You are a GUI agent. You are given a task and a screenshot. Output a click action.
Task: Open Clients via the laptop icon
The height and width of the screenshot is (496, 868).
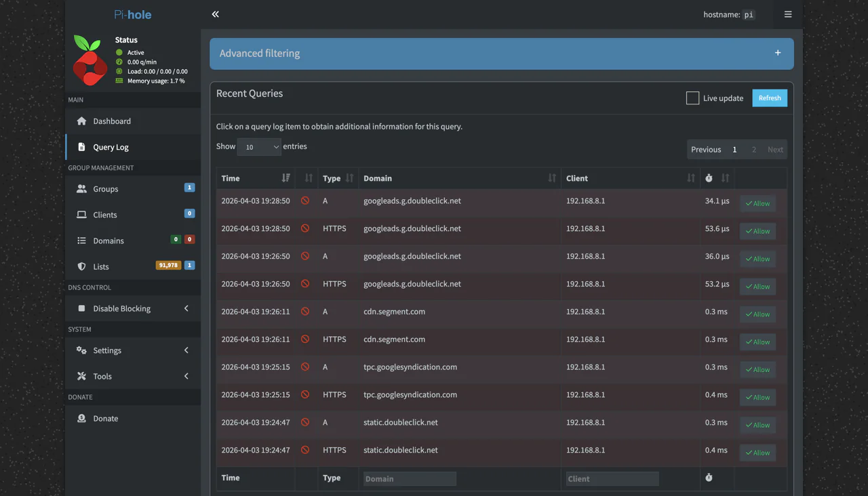coord(81,215)
